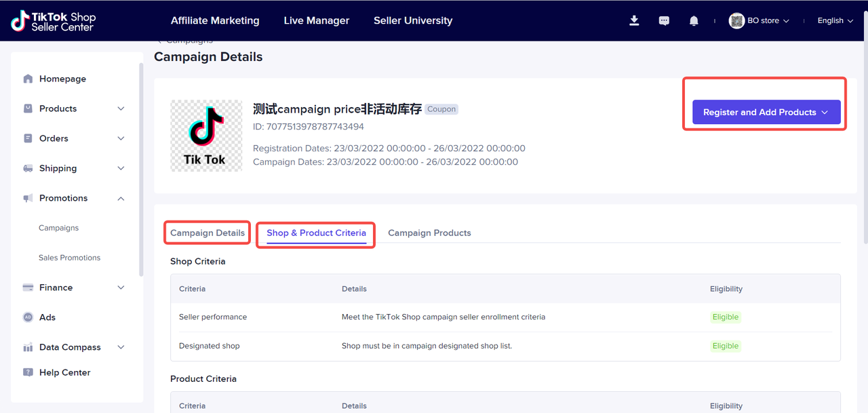This screenshot has width=868, height=413.
Task: Switch to the Campaign Details tab
Action: [x=208, y=233]
